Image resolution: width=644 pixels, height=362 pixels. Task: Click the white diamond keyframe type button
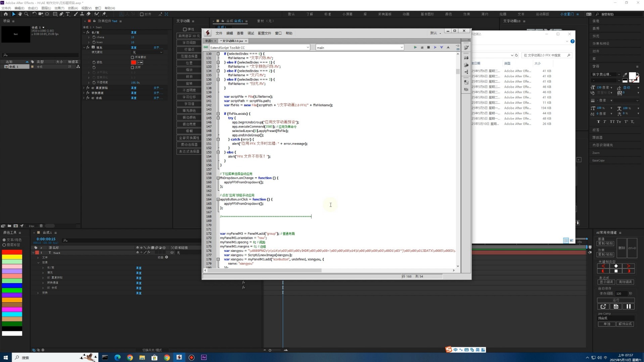616,266
